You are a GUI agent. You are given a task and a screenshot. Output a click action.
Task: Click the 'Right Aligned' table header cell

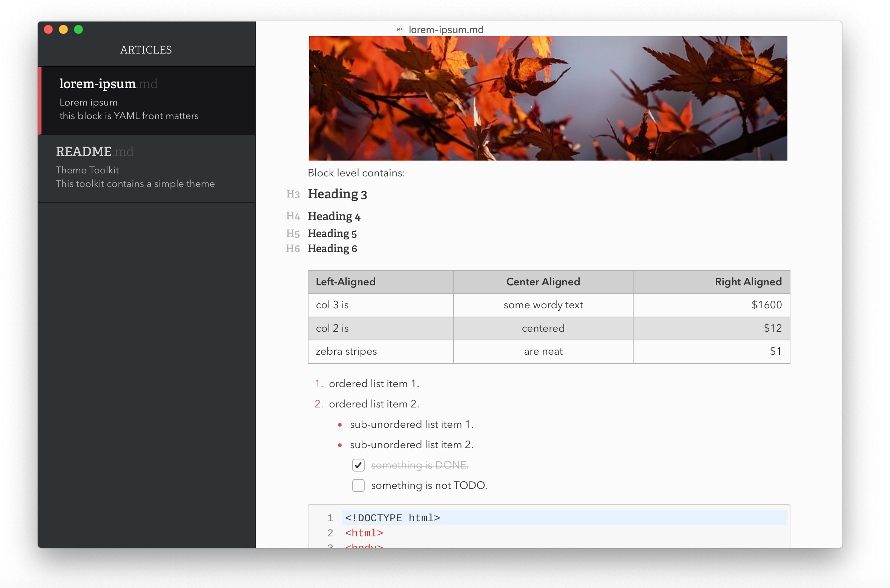(748, 282)
